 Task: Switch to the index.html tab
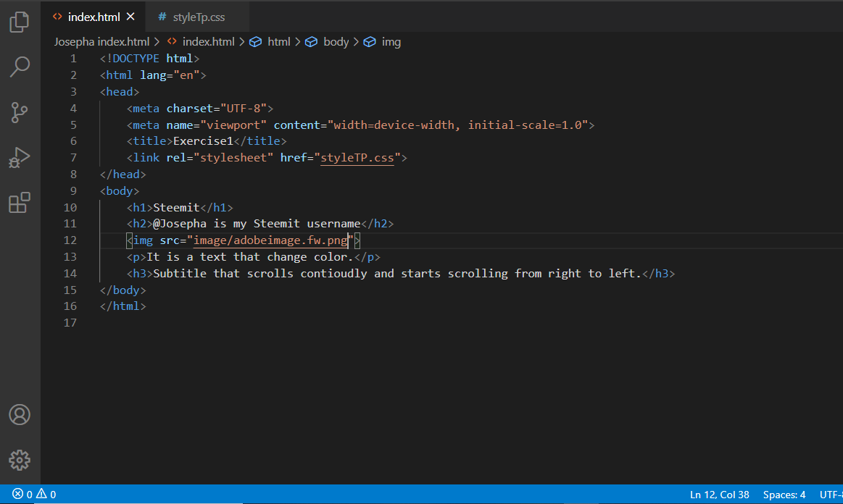(94, 17)
